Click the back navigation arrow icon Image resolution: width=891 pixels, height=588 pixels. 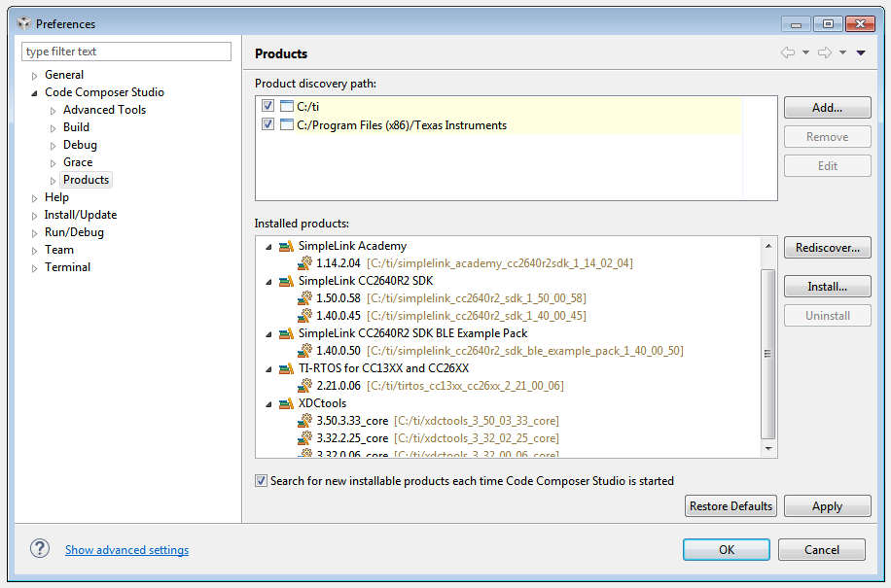coord(788,53)
